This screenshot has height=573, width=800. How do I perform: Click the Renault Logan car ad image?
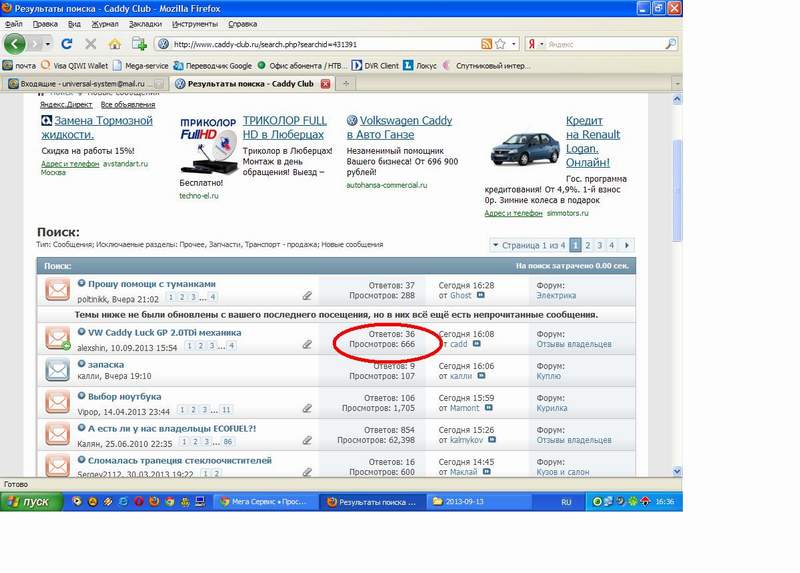pyautogui.click(x=525, y=149)
